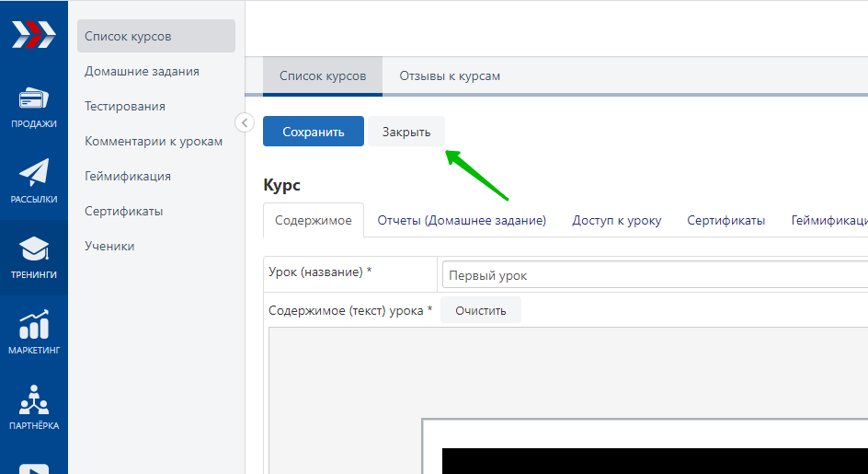
Task: Collapse the sidebar with the chevron arrow
Action: (245, 122)
